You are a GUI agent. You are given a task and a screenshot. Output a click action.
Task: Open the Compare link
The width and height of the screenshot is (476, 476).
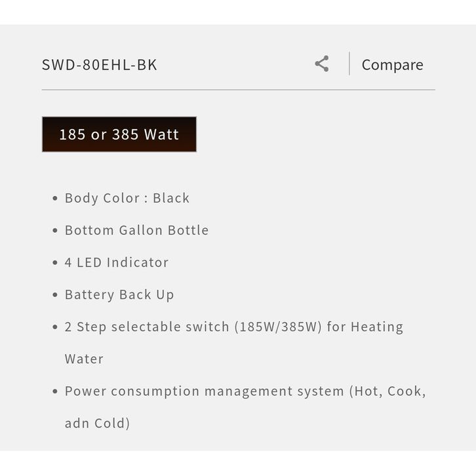click(392, 65)
